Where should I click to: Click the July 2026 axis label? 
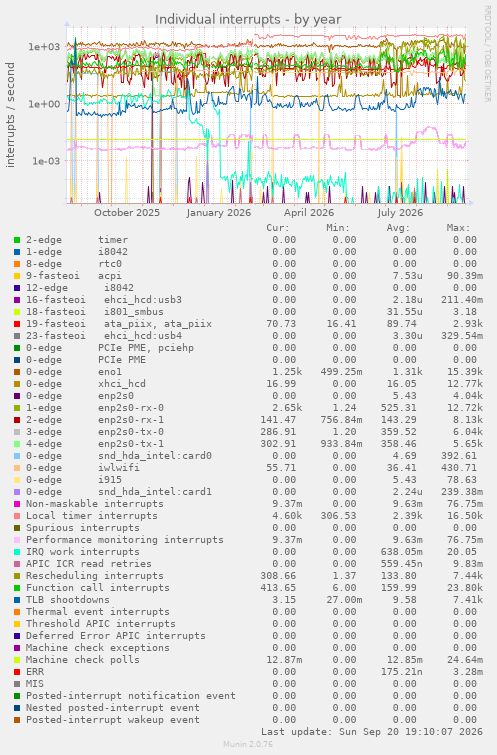[400, 212]
